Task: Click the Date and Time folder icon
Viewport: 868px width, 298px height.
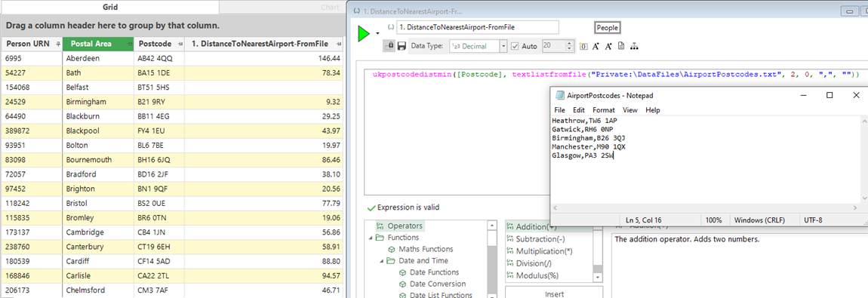Action: (x=391, y=261)
